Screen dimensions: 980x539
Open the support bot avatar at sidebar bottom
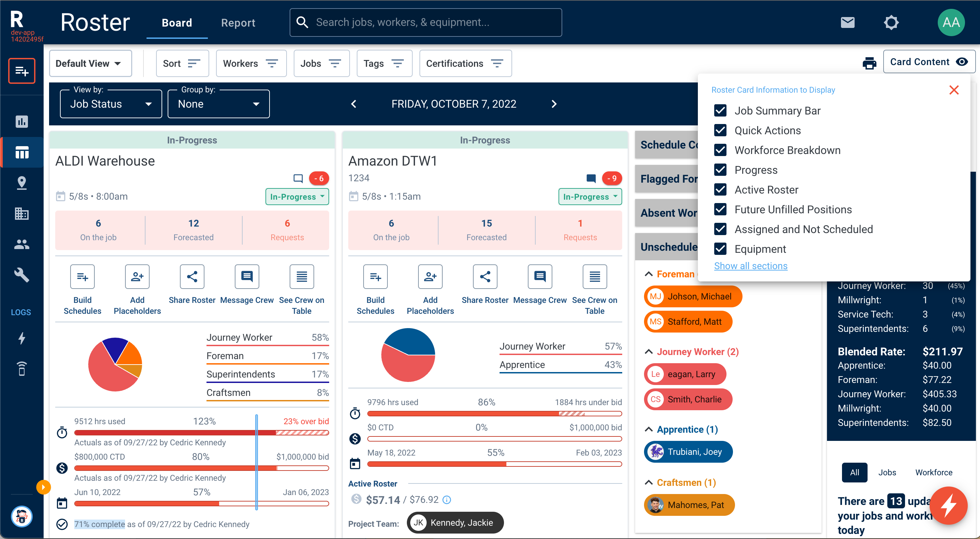(22, 517)
